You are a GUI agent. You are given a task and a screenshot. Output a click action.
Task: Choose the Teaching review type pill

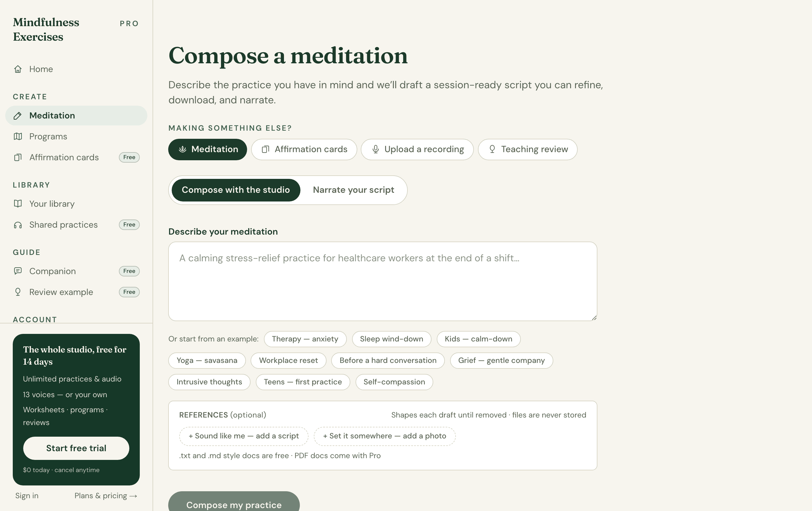528,149
